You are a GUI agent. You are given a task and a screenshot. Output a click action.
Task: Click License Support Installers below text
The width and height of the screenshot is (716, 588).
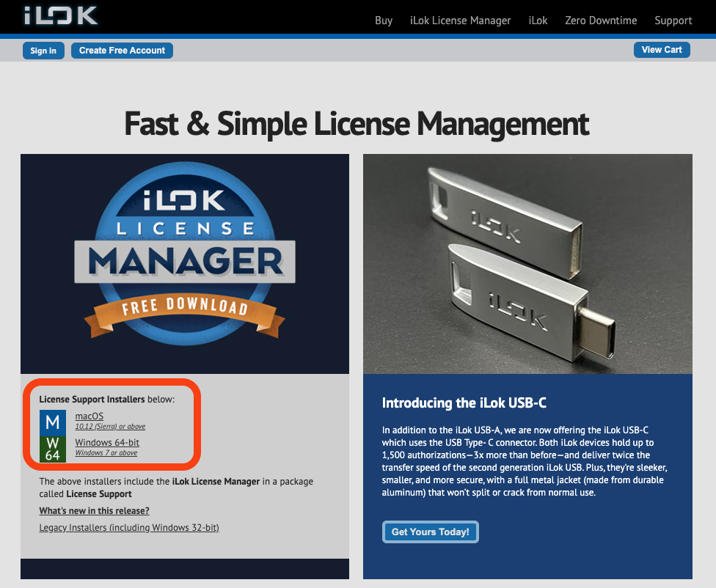point(107,399)
